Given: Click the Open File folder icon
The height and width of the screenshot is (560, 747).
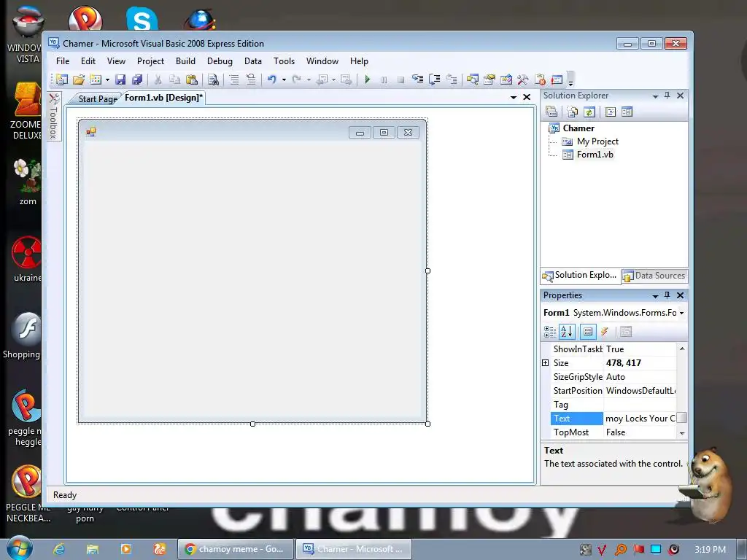Looking at the screenshot, I should coord(79,79).
